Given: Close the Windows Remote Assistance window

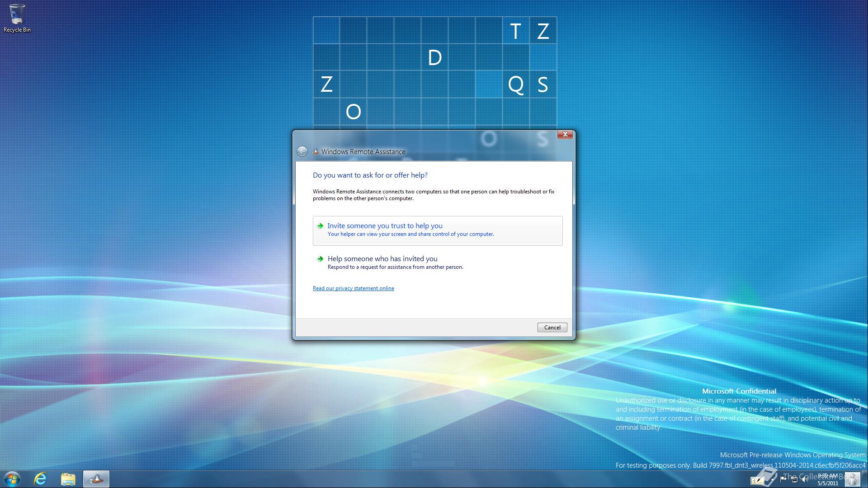Looking at the screenshot, I should point(565,135).
